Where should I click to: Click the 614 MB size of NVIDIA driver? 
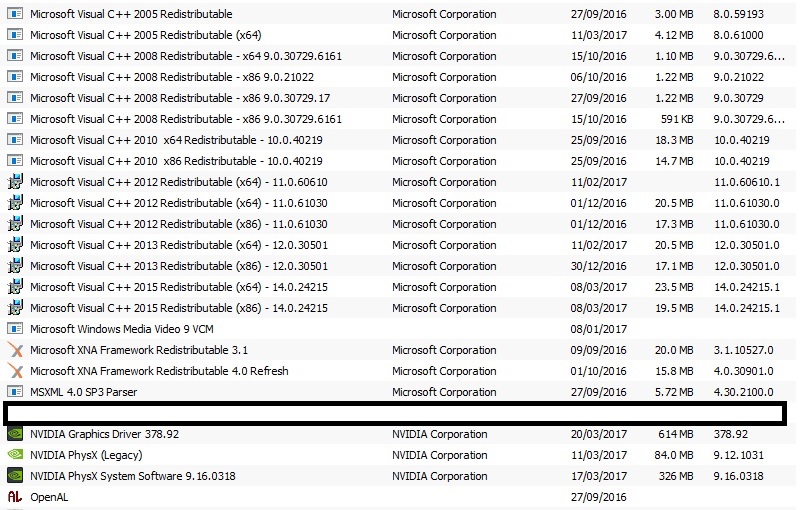pos(674,434)
